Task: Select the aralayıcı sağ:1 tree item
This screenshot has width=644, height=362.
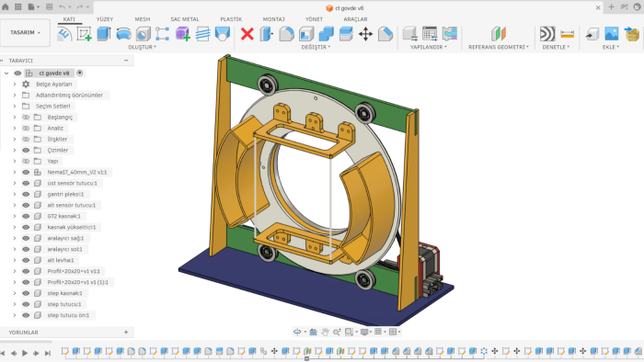Action: coord(65,238)
